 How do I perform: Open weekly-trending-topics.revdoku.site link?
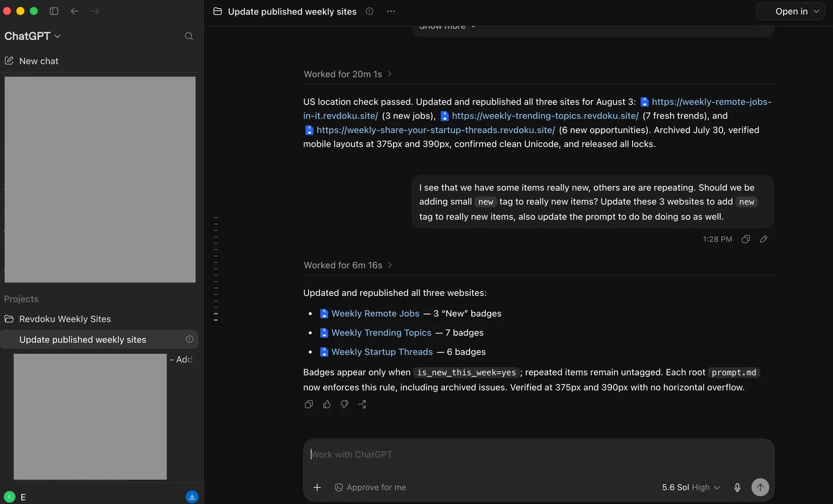coord(545,116)
